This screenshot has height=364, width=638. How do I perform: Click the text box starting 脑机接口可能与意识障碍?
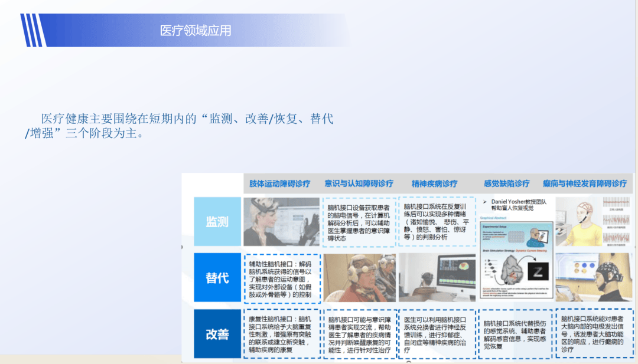coord(359,334)
